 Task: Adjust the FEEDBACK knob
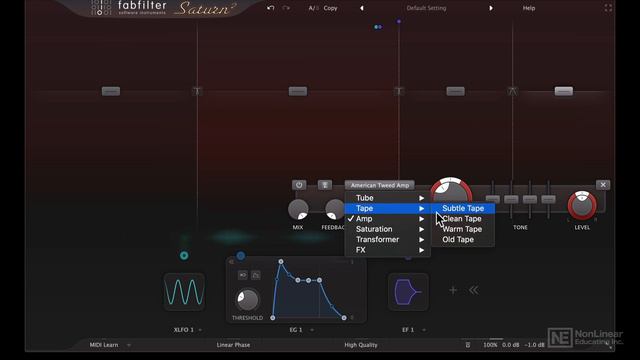click(335, 210)
